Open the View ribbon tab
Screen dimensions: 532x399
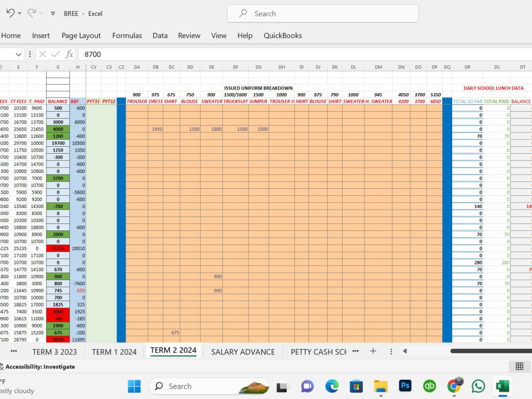[219, 36]
